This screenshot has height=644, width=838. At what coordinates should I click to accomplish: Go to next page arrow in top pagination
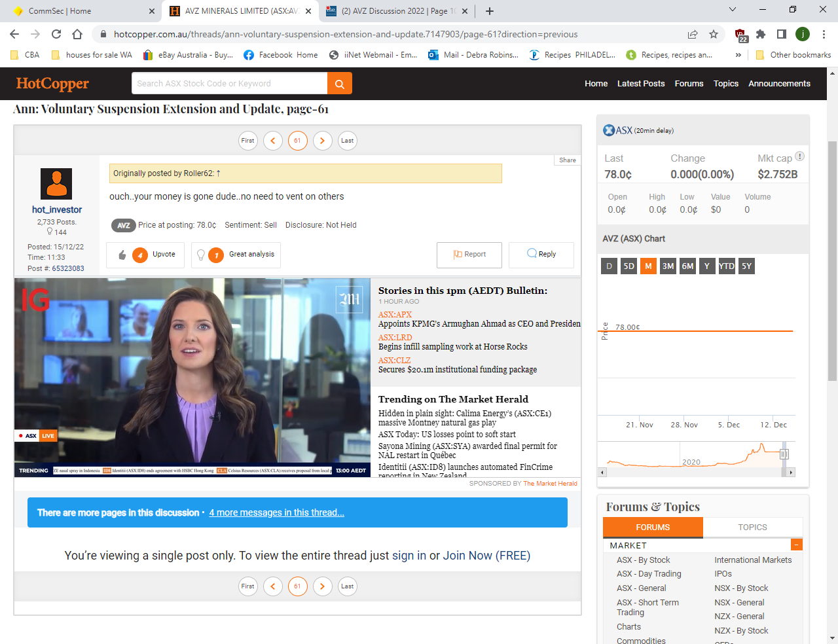tap(322, 141)
